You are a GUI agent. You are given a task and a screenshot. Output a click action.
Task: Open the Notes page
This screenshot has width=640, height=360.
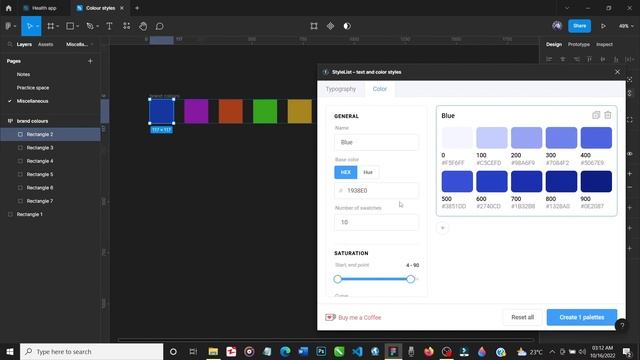click(23, 74)
